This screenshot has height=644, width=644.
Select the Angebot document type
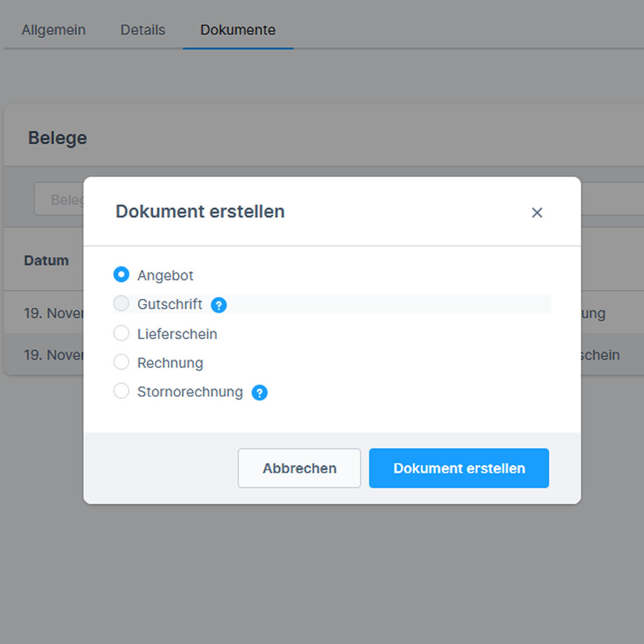(121, 274)
